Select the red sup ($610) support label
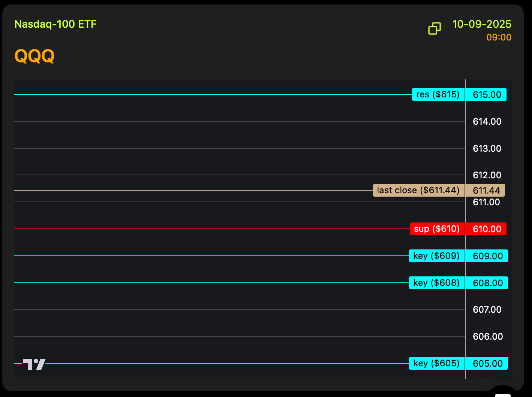The height and width of the screenshot is (397, 532). [437, 229]
